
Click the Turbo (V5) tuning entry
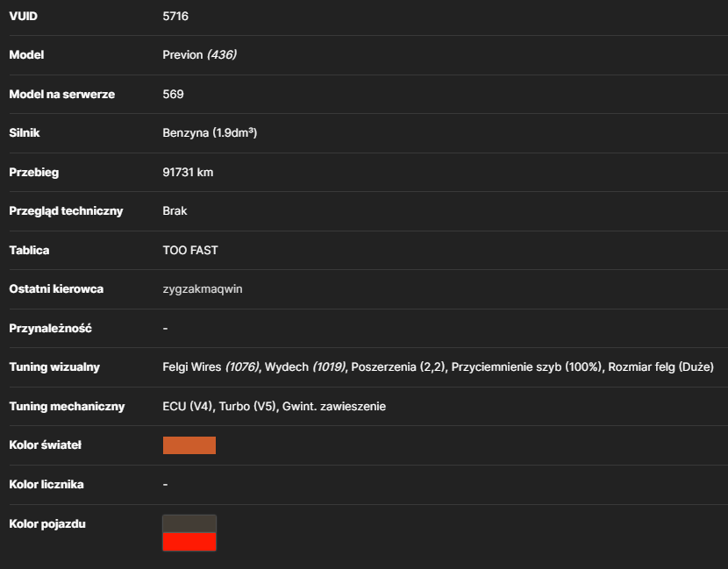pyautogui.click(x=248, y=406)
